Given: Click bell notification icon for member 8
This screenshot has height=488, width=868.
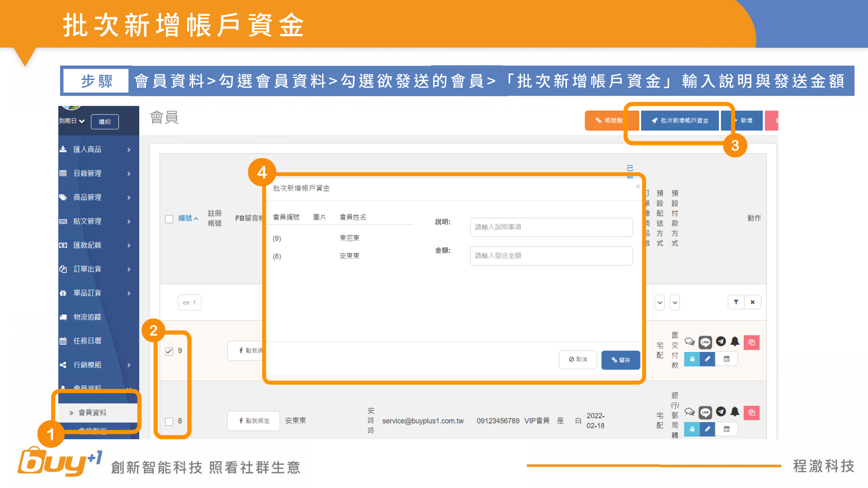Looking at the screenshot, I should tap(735, 412).
